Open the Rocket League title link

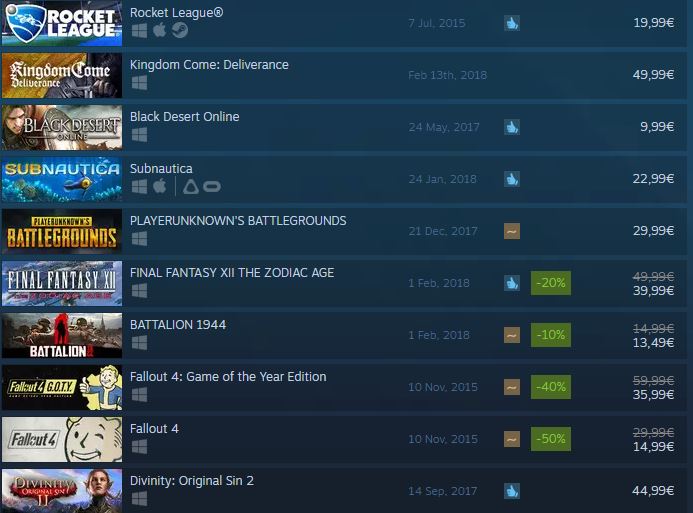point(176,13)
